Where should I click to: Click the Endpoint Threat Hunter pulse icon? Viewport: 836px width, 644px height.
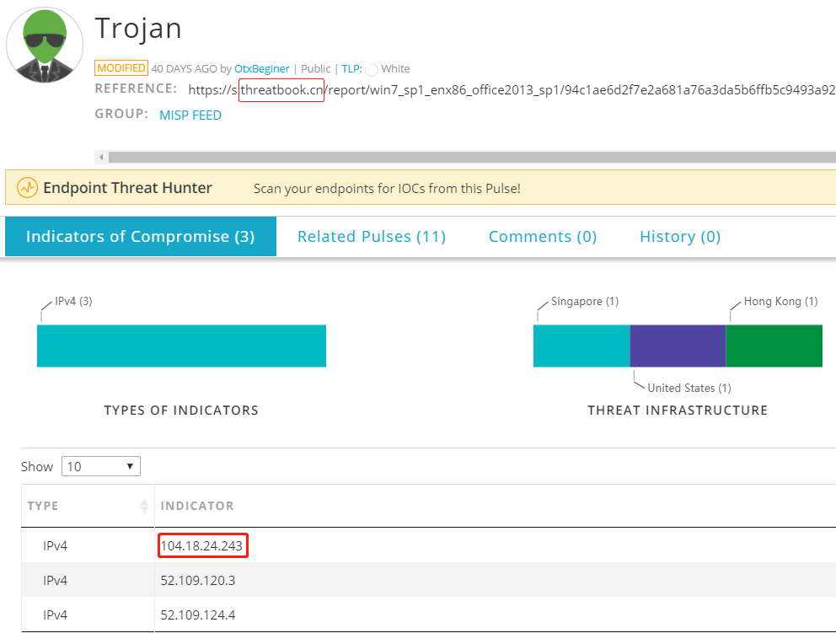click(x=27, y=188)
